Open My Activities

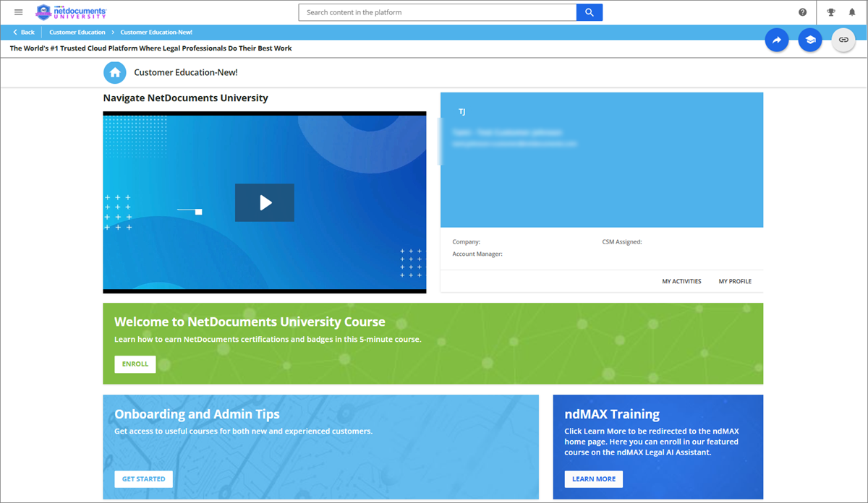point(681,281)
